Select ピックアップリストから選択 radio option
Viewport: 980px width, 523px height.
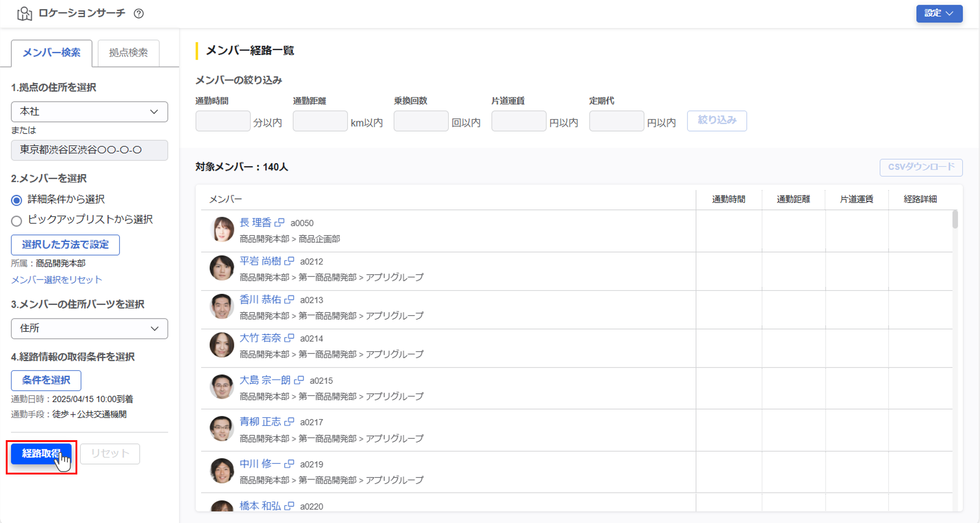click(16, 221)
